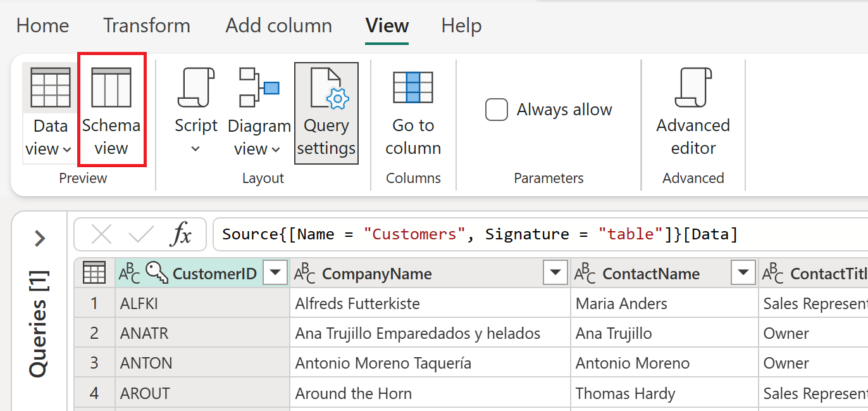Switch to the Transform ribbon tab
The width and height of the screenshot is (868, 411).
click(x=147, y=25)
